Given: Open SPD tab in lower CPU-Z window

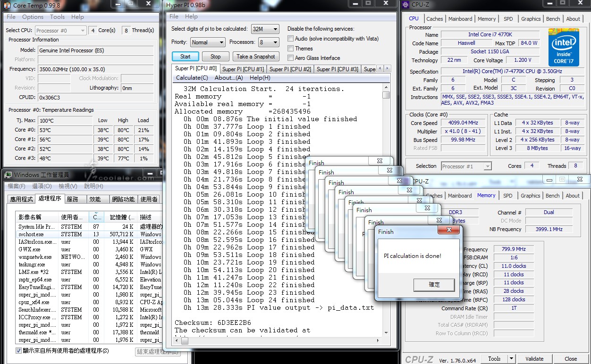Looking at the screenshot, I should [507, 196].
